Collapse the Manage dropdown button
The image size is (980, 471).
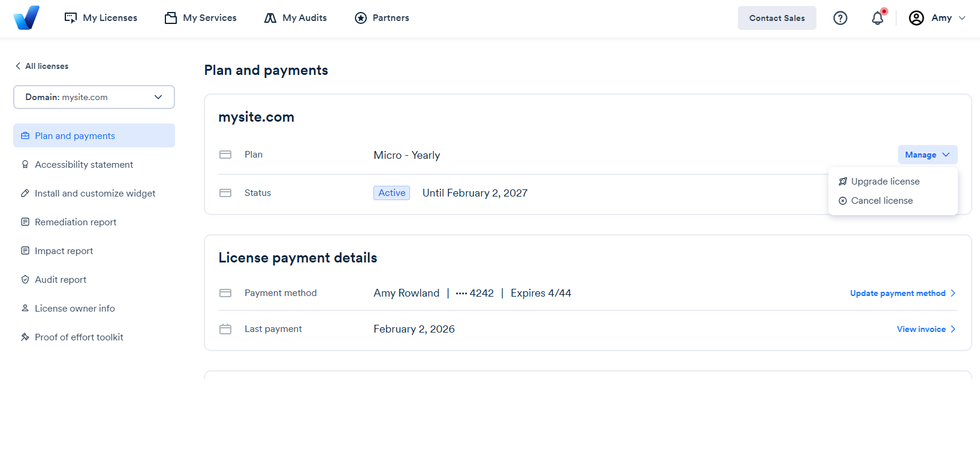click(x=927, y=155)
